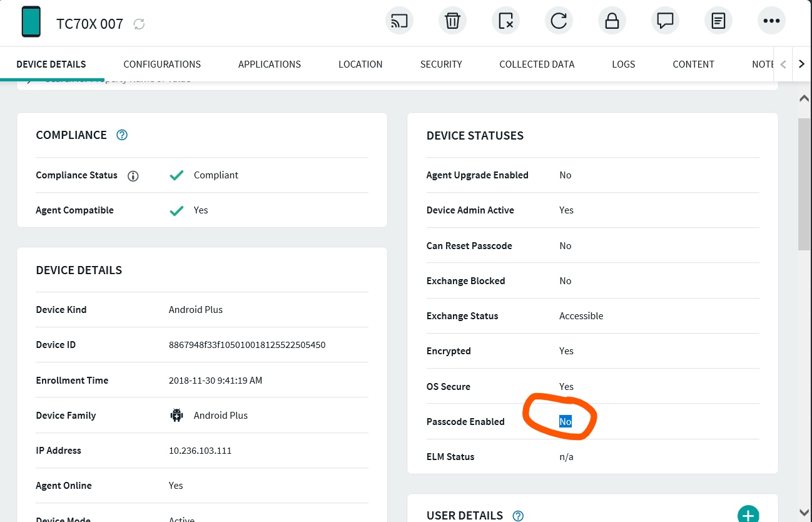Add user details with plus button
Viewport: 812px width, 522px height.
(748, 514)
